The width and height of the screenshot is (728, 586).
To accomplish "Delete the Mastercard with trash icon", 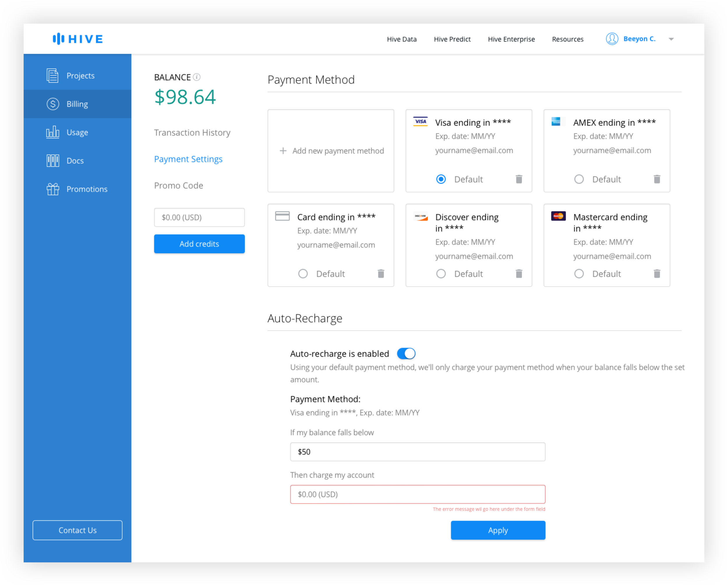I will [657, 273].
